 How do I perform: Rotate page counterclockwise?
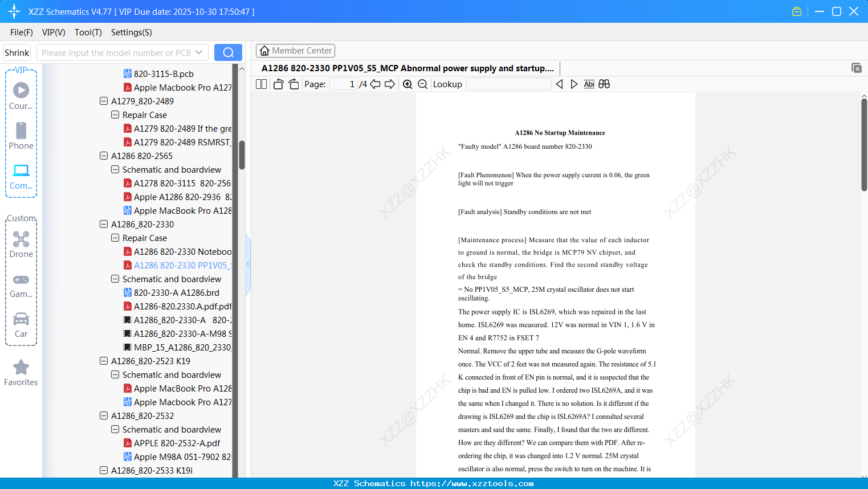pyautogui.click(x=278, y=84)
